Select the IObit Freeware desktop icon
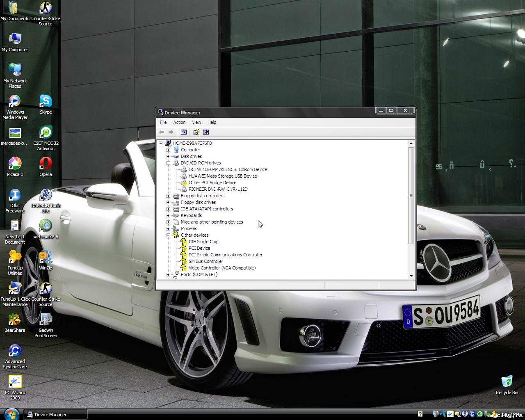Viewport: 525px width, 420px height. click(15, 201)
